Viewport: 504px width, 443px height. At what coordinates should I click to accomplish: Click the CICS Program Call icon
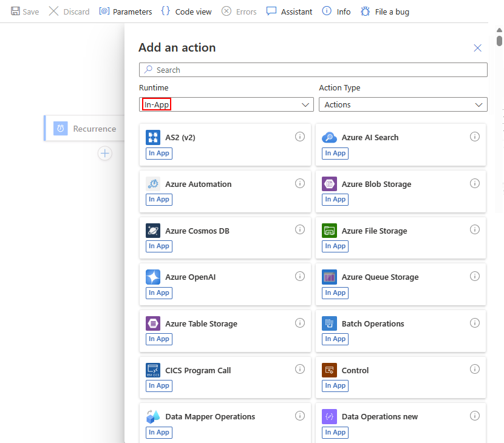[153, 370]
